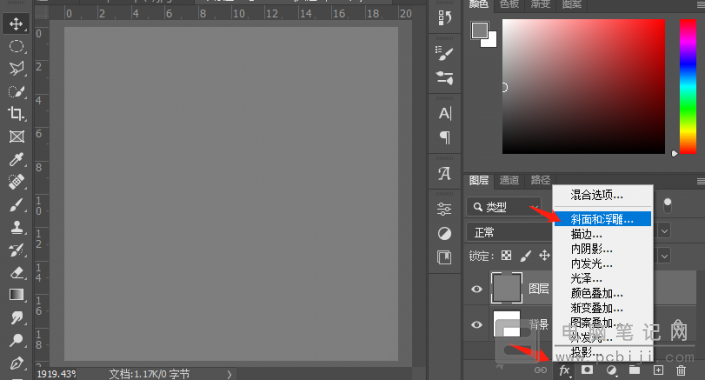The height and width of the screenshot is (380, 705).
Task: Select the Eyedropper tool
Action: click(x=16, y=159)
